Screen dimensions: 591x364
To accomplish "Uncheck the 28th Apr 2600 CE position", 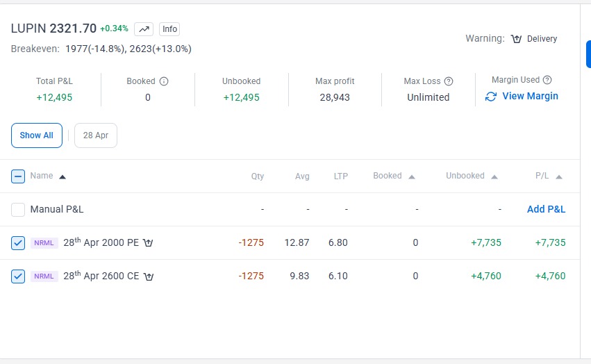I will 18,276.
